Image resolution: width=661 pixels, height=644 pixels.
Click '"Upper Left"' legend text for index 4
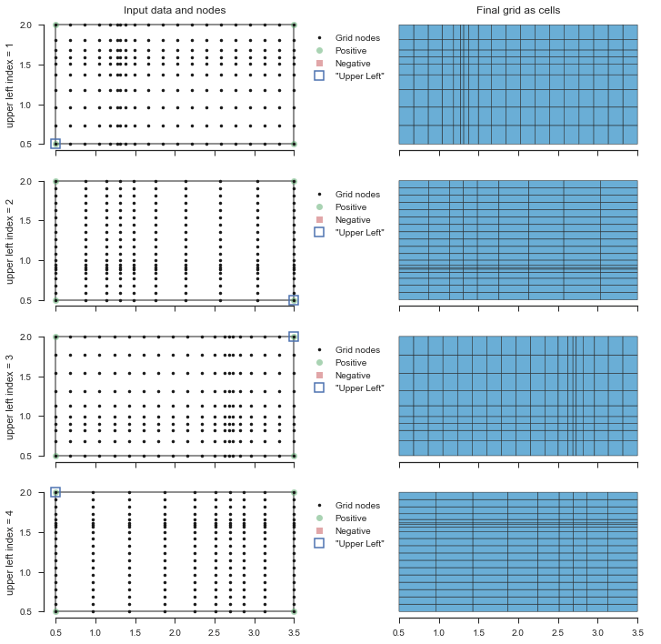click(x=359, y=544)
